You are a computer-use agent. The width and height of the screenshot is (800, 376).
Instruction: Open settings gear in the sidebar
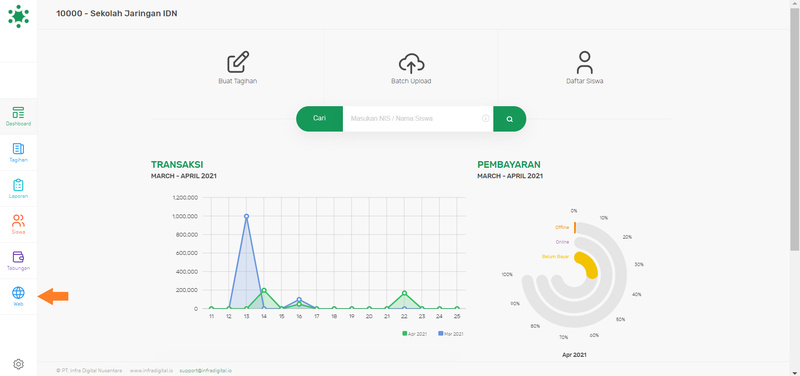tap(18, 364)
